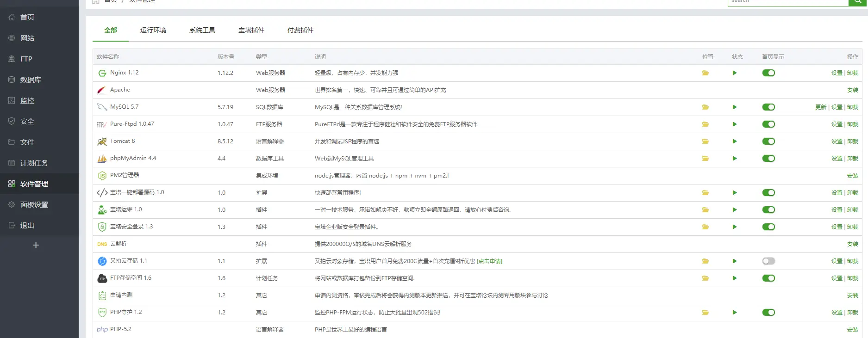
Task: Click 卸载 for Pure-Ftpd 1.0.47
Action: coord(853,124)
